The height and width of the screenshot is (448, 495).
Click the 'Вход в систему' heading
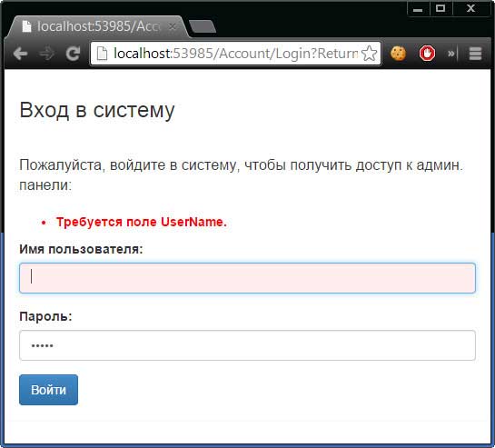tap(97, 110)
